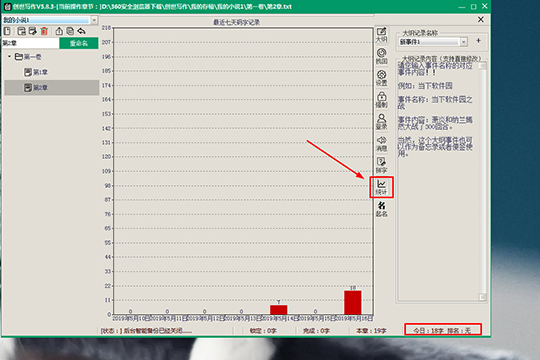Open the outline record name dropdown
Viewport: 540px width, 360px height.
[x=464, y=42]
